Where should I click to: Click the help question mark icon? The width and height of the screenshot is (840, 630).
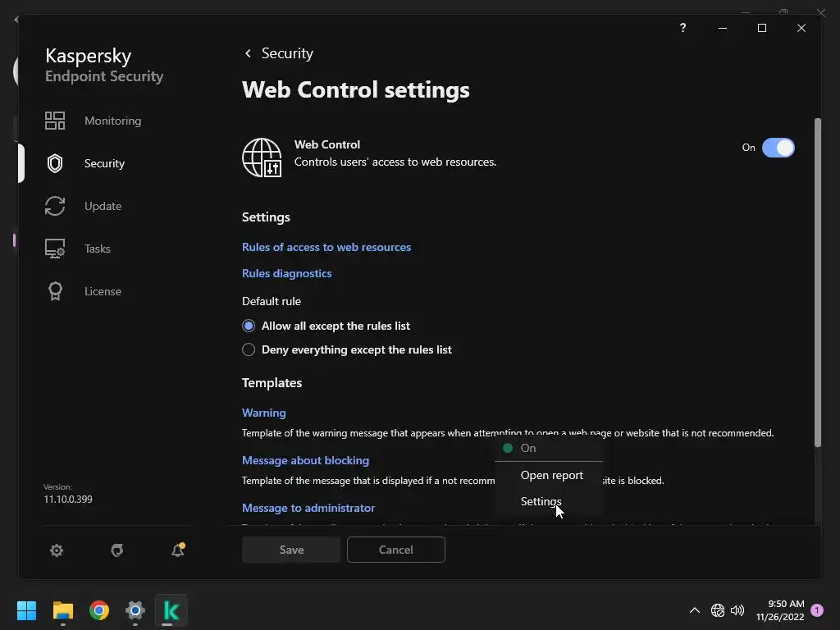(682, 28)
